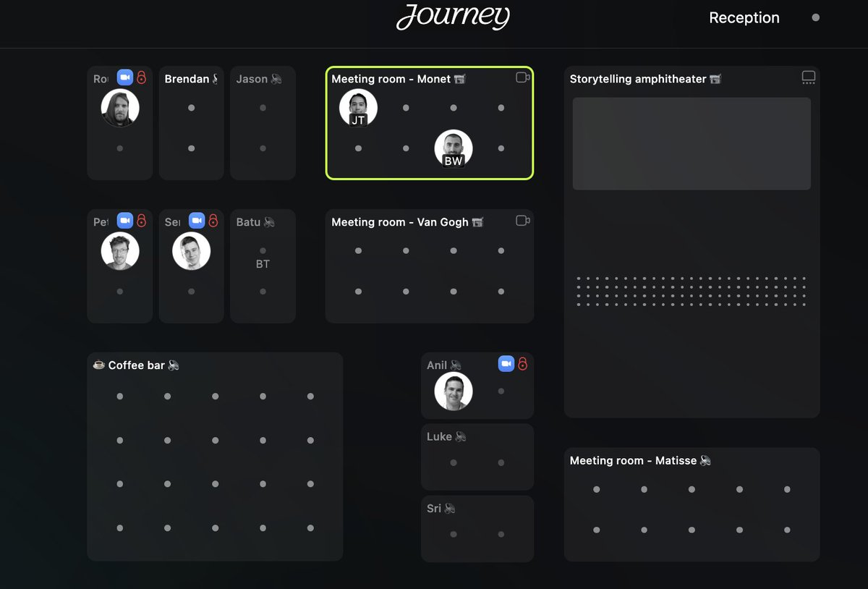Click the Zoom camera icon in the Ro room

click(125, 77)
